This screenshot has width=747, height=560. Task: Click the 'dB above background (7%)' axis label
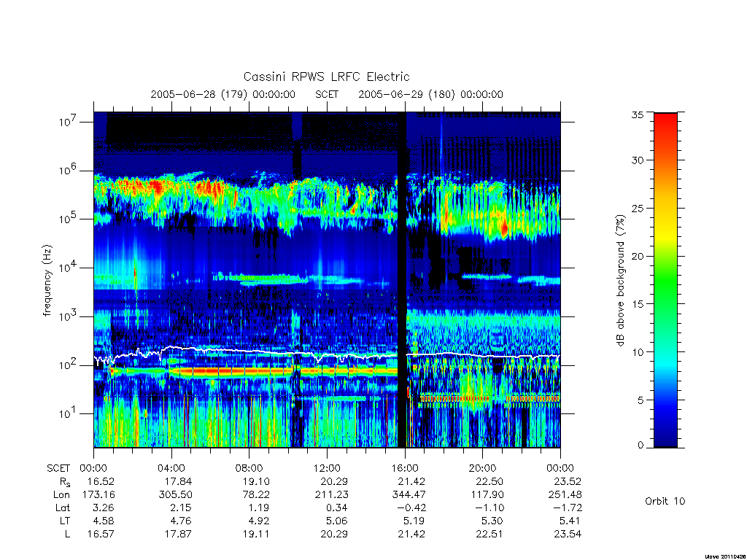click(x=620, y=281)
